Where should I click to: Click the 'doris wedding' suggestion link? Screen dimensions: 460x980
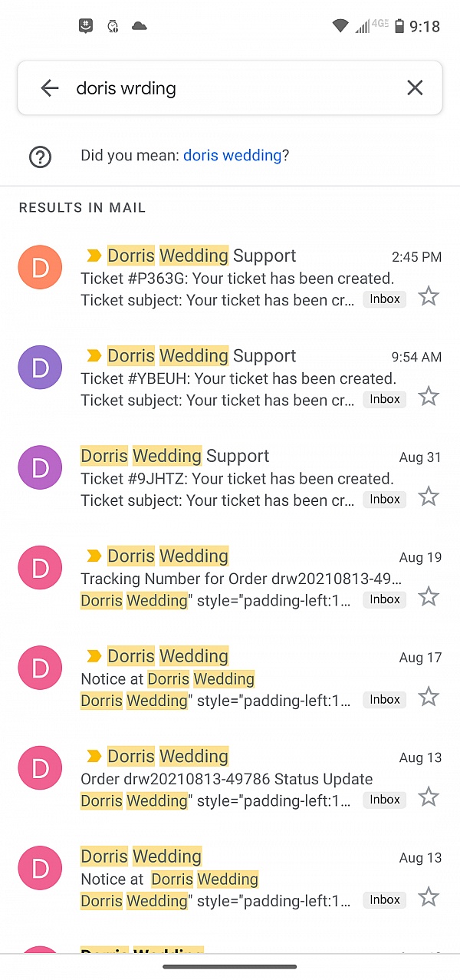tap(232, 155)
